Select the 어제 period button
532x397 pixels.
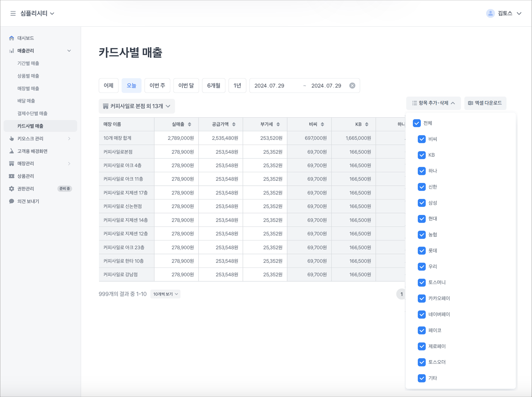tap(109, 85)
